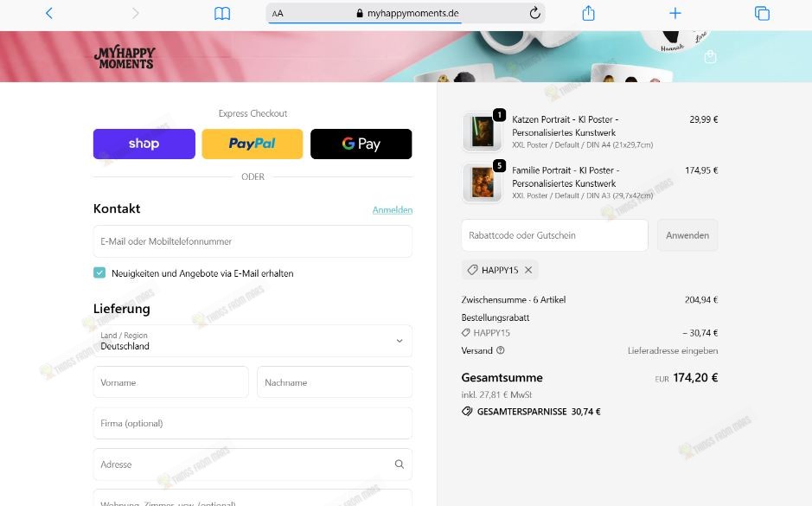812x506 pixels.
Task: Open the Safari bookmarks panel
Action: 222,13
